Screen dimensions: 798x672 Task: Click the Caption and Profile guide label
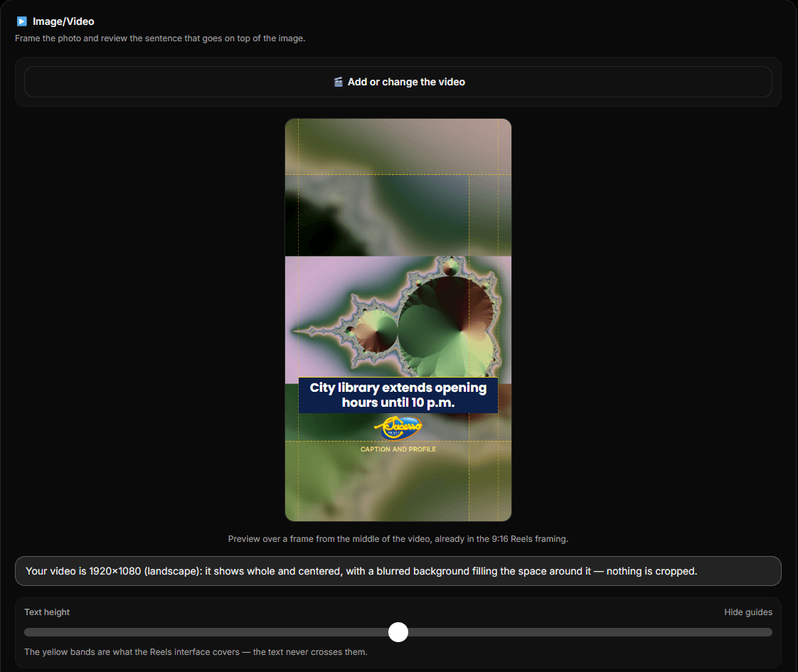[x=398, y=449]
